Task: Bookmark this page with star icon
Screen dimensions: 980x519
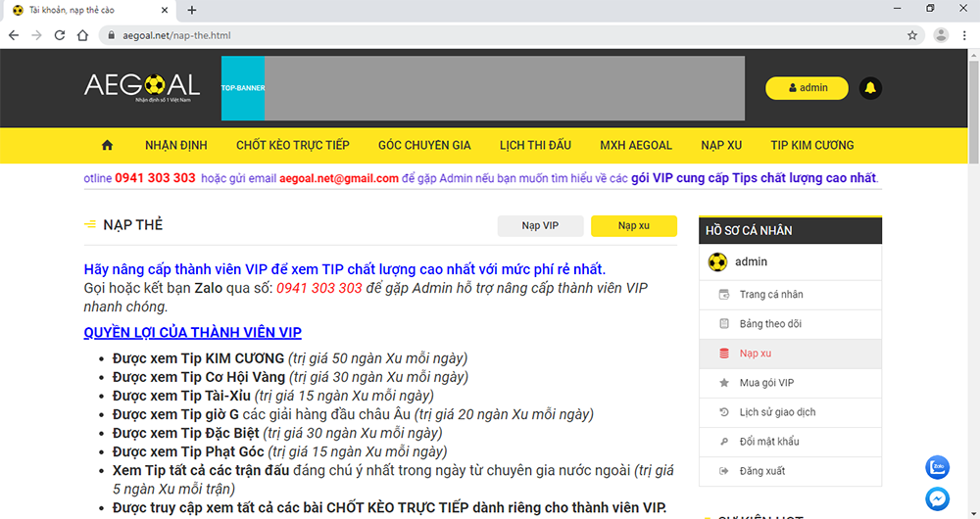Action: tap(912, 35)
